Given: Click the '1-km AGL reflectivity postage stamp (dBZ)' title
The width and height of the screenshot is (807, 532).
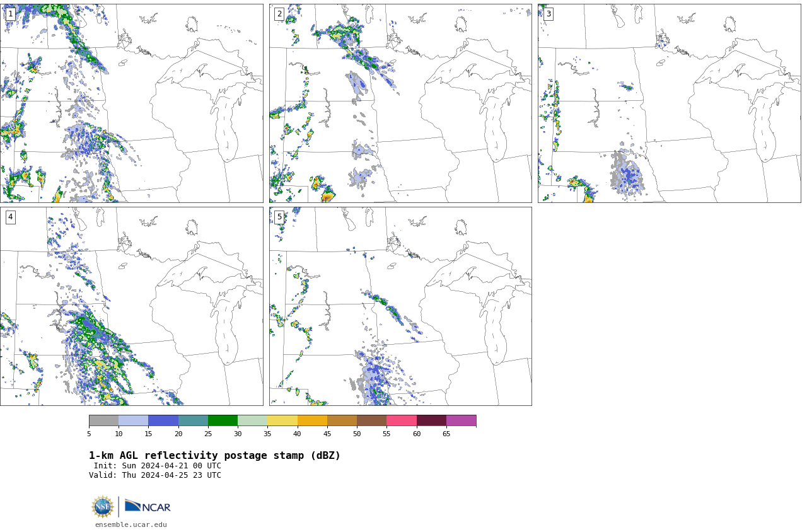Looking at the screenshot, I should click(x=214, y=456).
